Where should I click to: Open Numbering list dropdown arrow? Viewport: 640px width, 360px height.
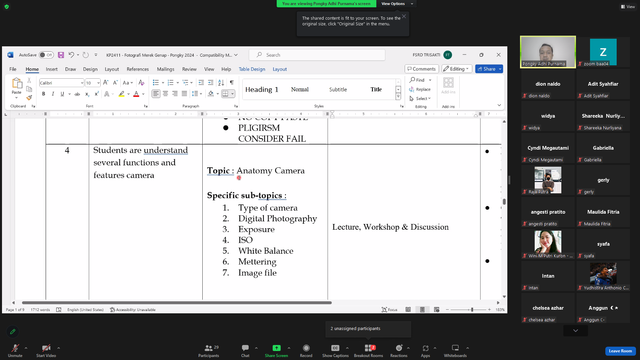178,82
